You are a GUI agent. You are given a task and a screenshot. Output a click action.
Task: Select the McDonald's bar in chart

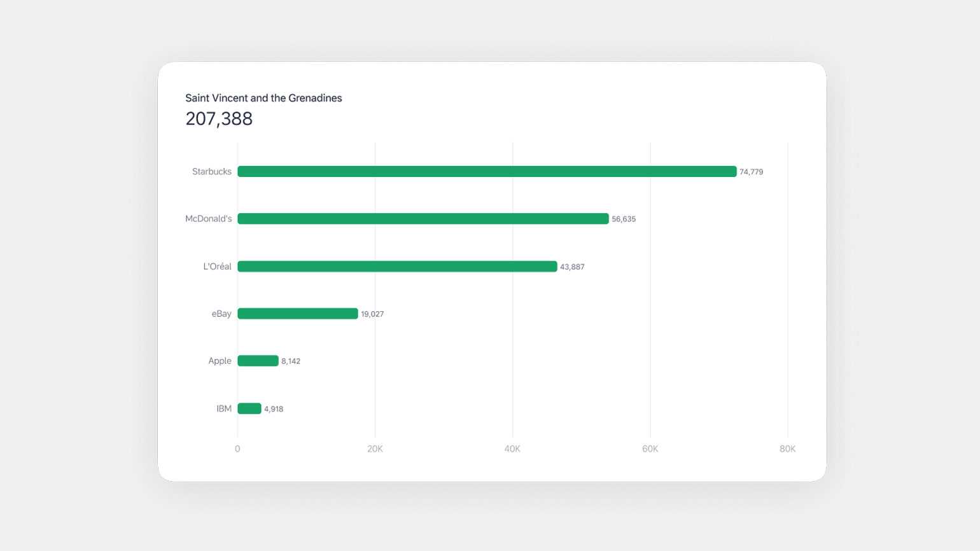pyautogui.click(x=423, y=219)
